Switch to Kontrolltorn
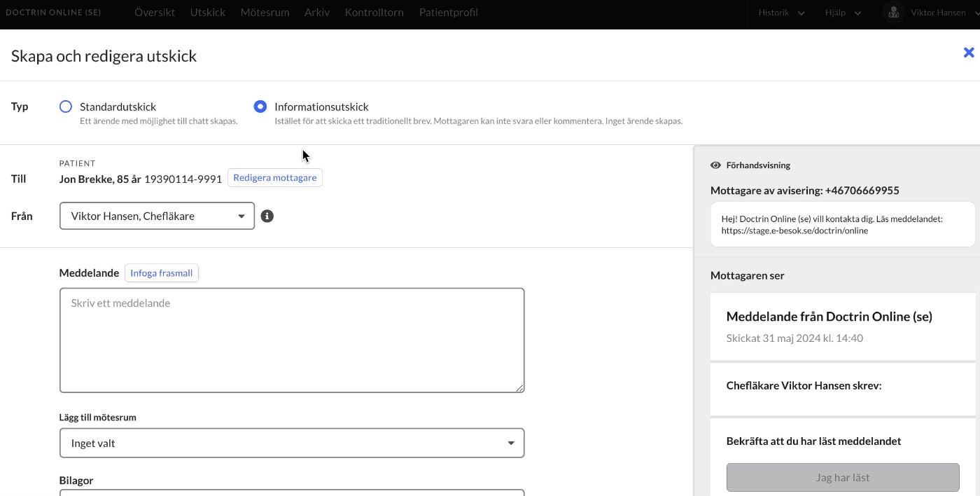This screenshot has height=496, width=980. 374,13
